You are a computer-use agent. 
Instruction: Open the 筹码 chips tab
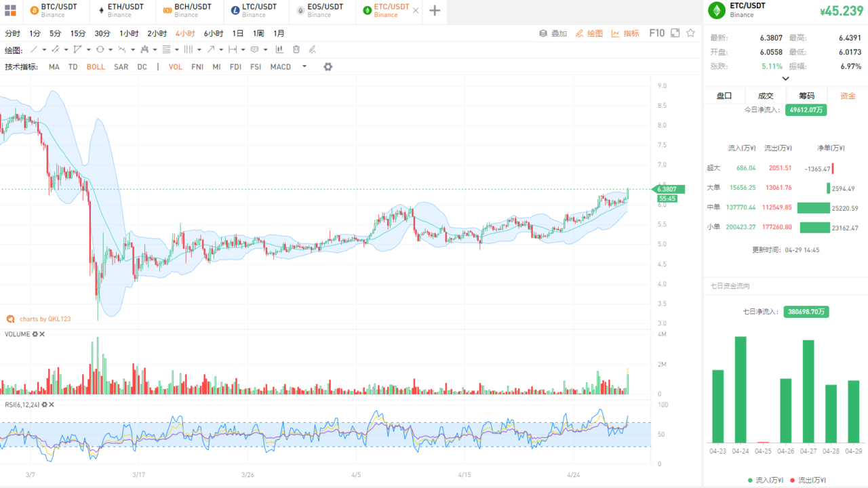coord(806,96)
